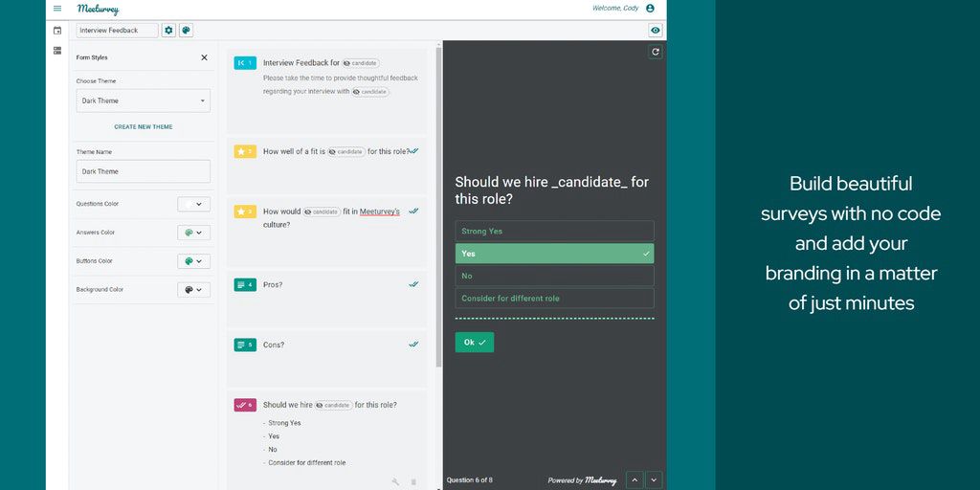This screenshot has height=490, width=980.
Task: Delete question 6 with trash icon
Action: pyautogui.click(x=413, y=481)
